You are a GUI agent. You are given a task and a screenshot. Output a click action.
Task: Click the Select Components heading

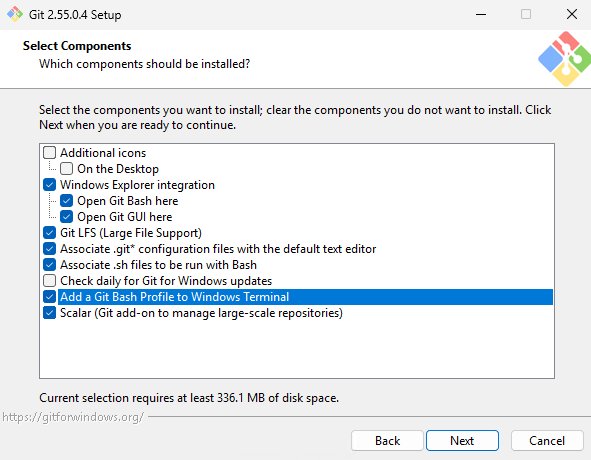tap(77, 46)
